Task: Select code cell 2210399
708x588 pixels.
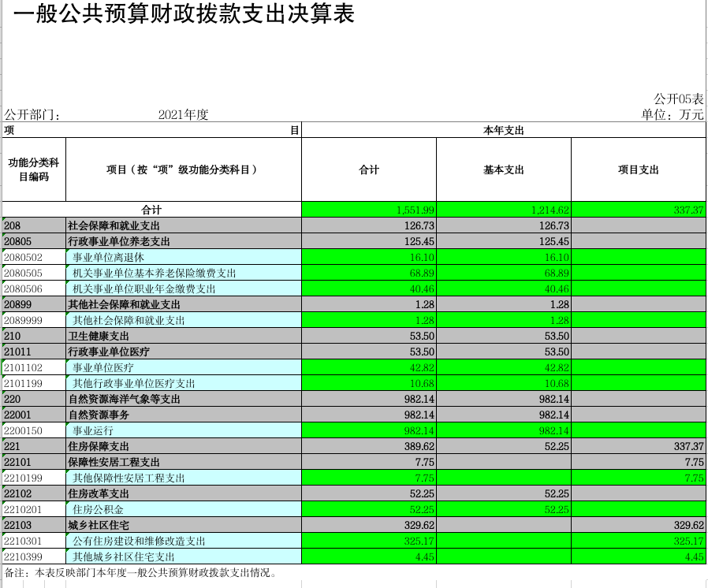Action: tap(34, 556)
